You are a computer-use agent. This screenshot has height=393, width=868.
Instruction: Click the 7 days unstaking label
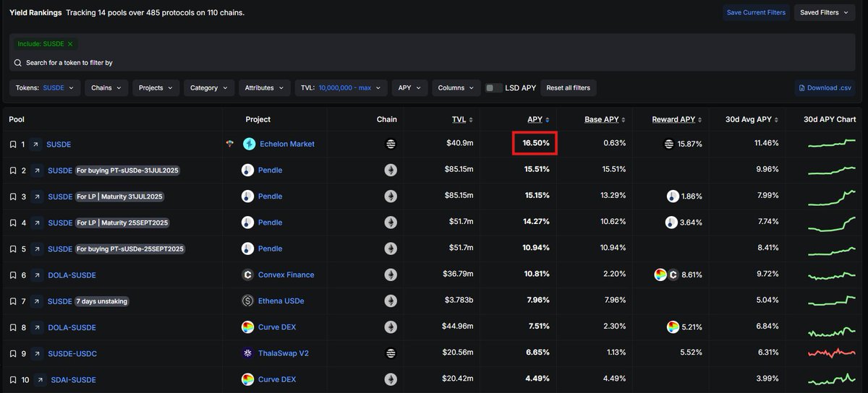[101, 301]
